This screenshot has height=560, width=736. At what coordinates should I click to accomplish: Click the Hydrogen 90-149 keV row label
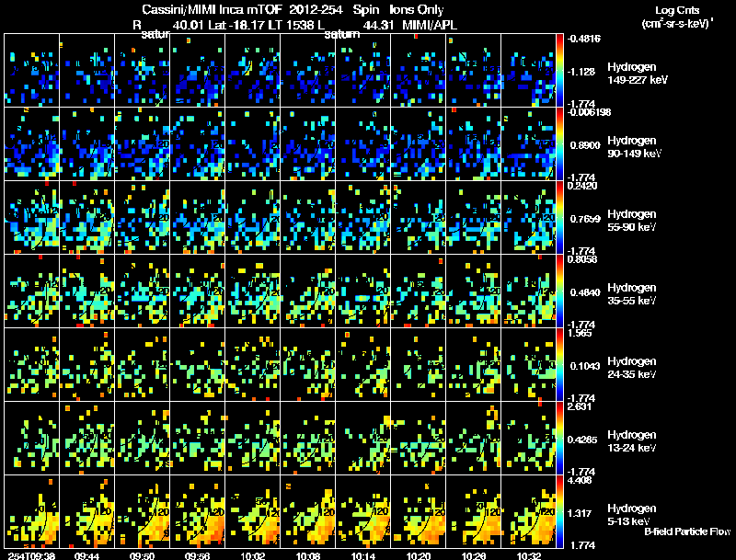[635, 147]
